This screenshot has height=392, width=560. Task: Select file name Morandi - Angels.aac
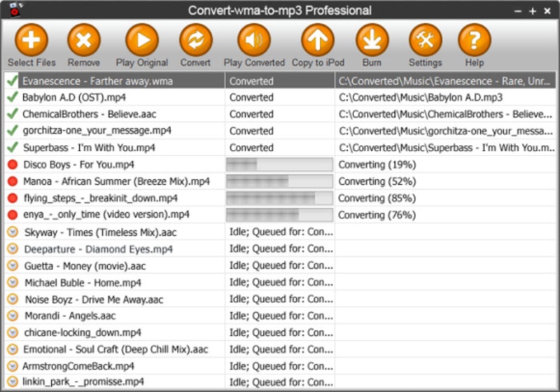[70, 316]
